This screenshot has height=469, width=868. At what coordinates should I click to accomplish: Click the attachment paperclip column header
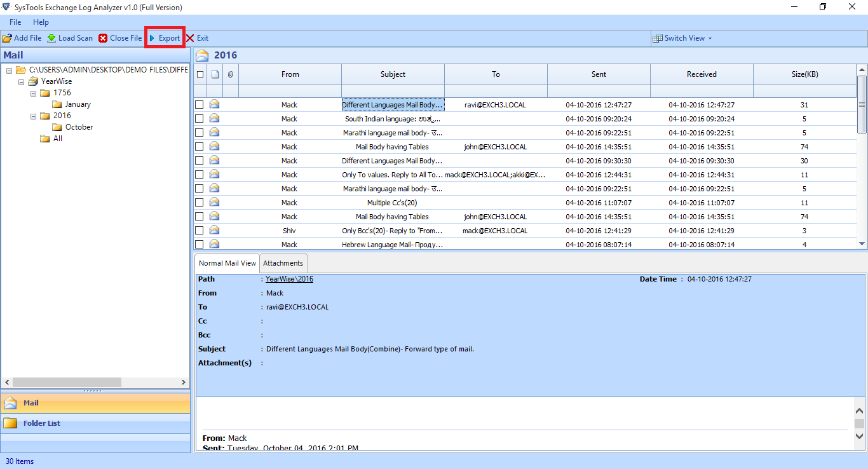click(230, 74)
